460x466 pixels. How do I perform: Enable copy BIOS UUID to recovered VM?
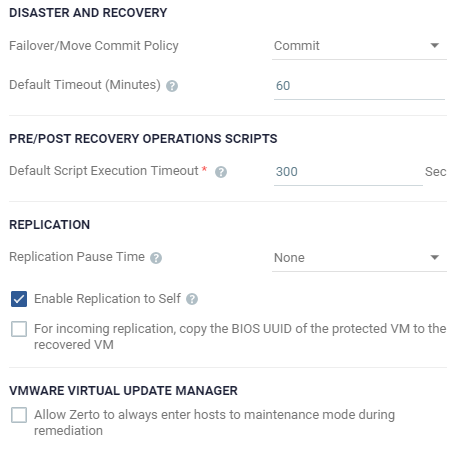[x=19, y=329]
